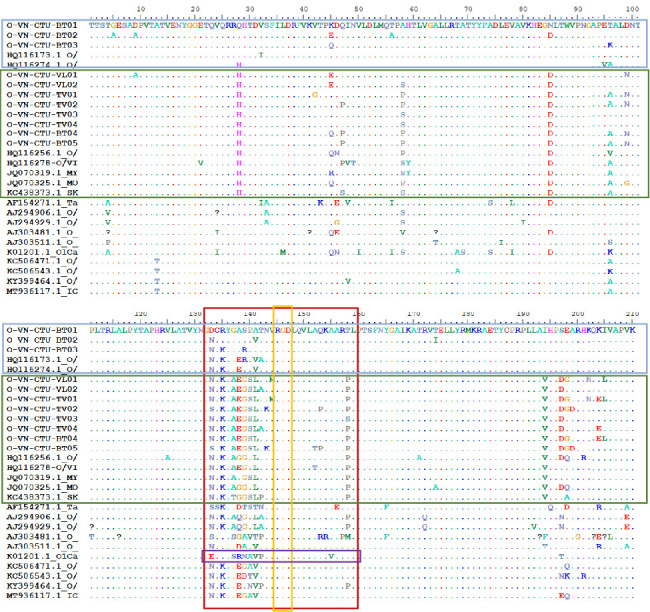
Task: Select label O-VN-CTU-VL01 in the 120–210 block
Action: point(42,379)
